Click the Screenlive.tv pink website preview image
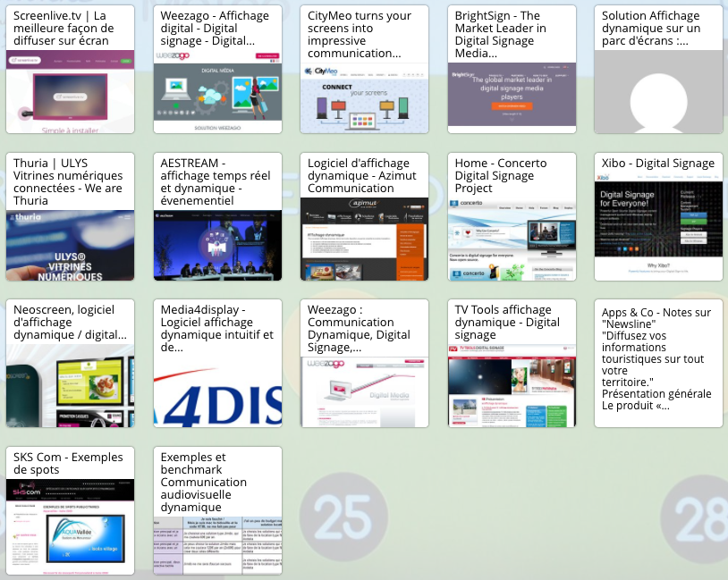The height and width of the screenshot is (580, 728). [x=70, y=92]
